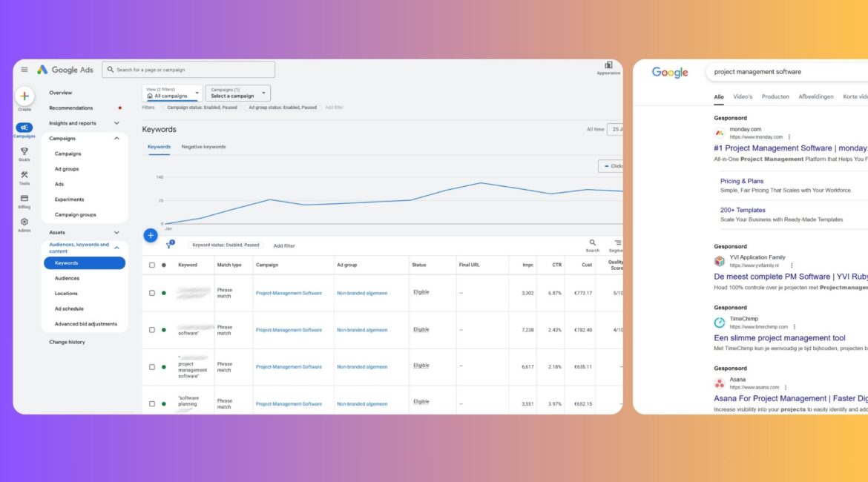Screen dimensions: 868x482
Task: Expand Insights and reports section
Action: click(116, 123)
